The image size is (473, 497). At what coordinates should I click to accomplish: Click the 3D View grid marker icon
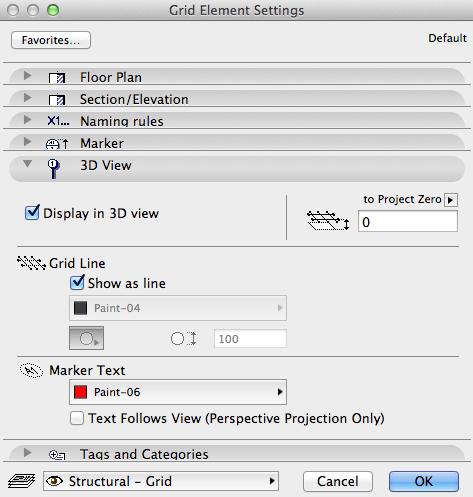(x=53, y=169)
